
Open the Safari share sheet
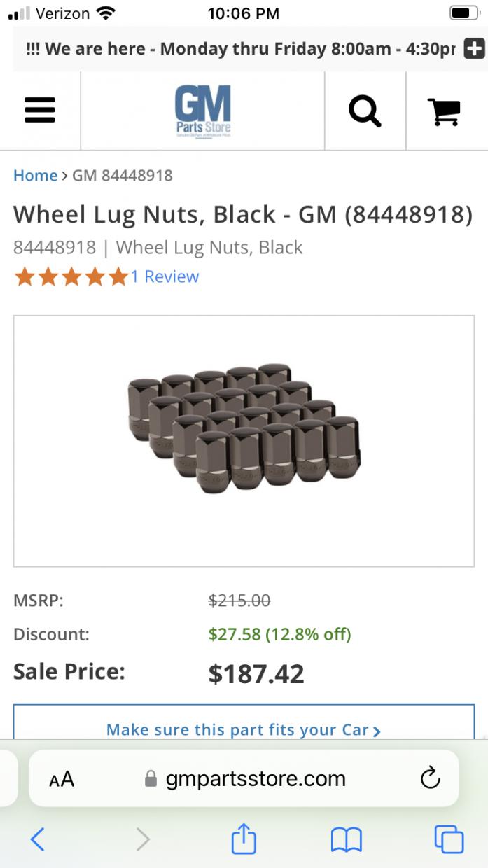[x=244, y=838]
